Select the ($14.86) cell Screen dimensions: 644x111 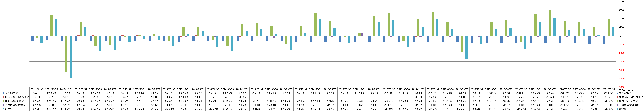(x=242, y=97)
